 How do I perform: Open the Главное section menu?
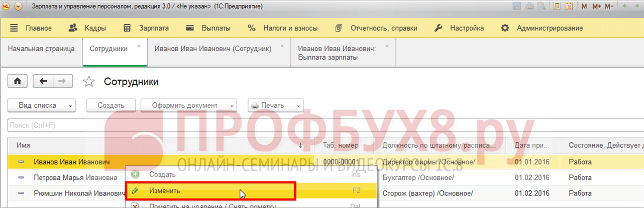tap(31, 28)
